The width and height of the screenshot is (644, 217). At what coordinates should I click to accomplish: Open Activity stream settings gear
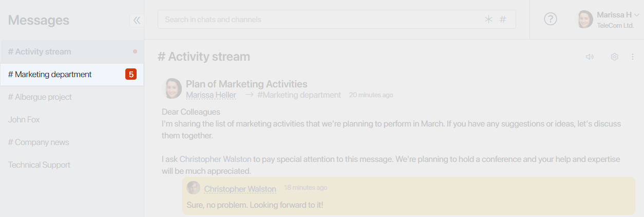pyautogui.click(x=614, y=57)
